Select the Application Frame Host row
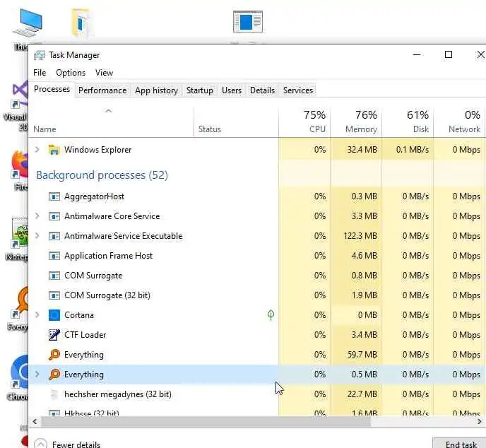This screenshot has height=448, width=486. pyautogui.click(x=257, y=256)
